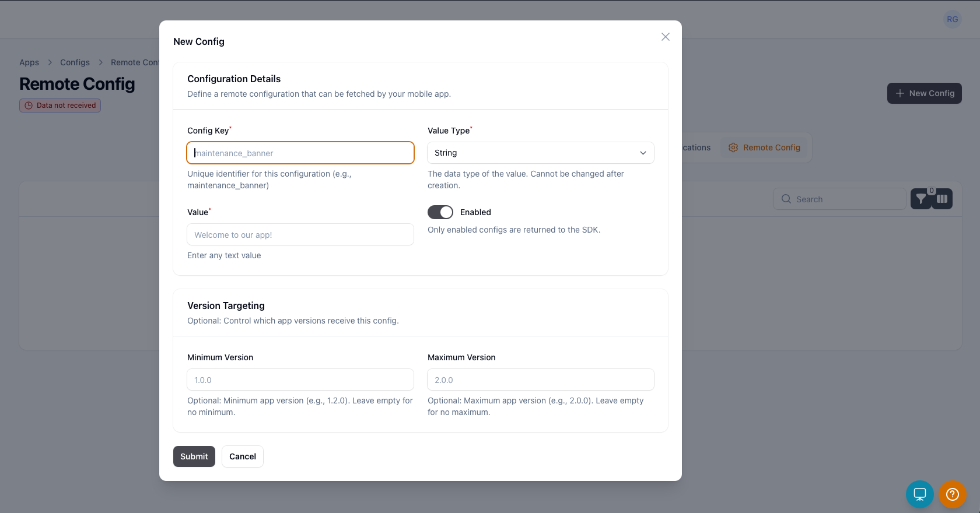
Task: Go to Configs breadcrumb
Action: [x=75, y=62]
